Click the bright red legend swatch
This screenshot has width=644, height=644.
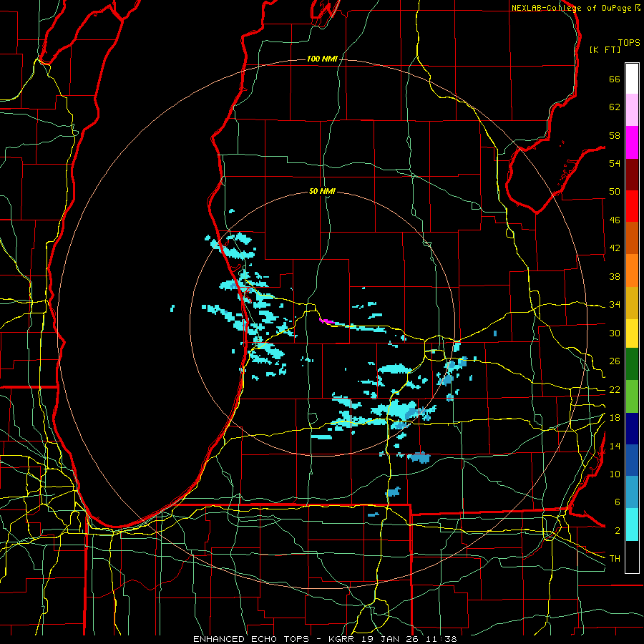(632, 206)
